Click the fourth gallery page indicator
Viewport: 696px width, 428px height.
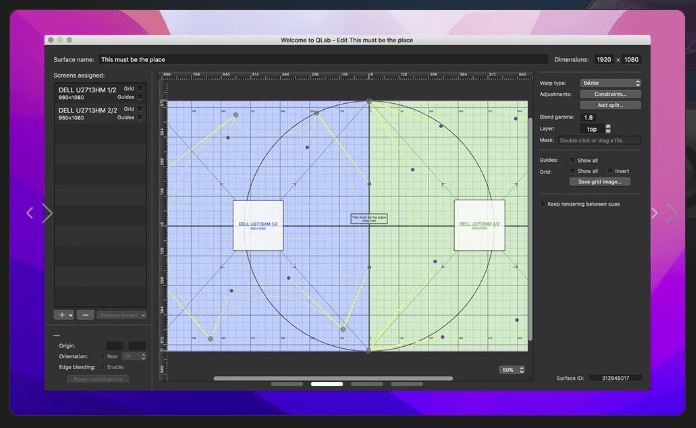click(407, 384)
